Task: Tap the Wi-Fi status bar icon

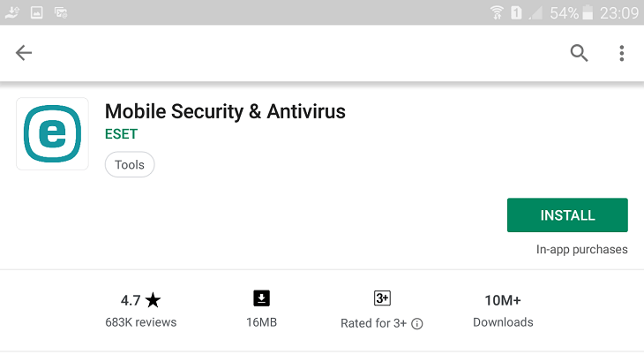Action: [x=497, y=12]
